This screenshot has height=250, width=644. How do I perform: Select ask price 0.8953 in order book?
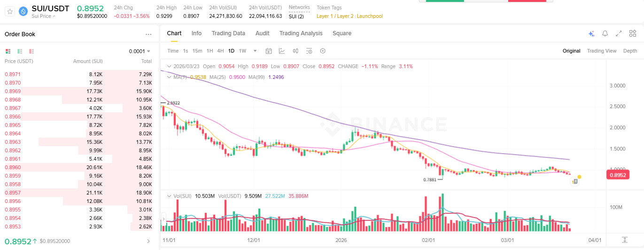13,227
